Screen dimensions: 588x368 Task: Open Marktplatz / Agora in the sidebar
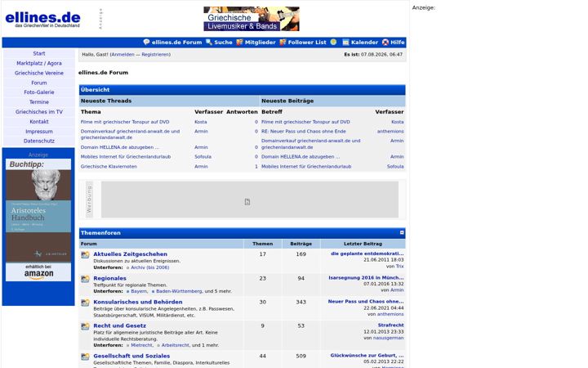pos(39,63)
